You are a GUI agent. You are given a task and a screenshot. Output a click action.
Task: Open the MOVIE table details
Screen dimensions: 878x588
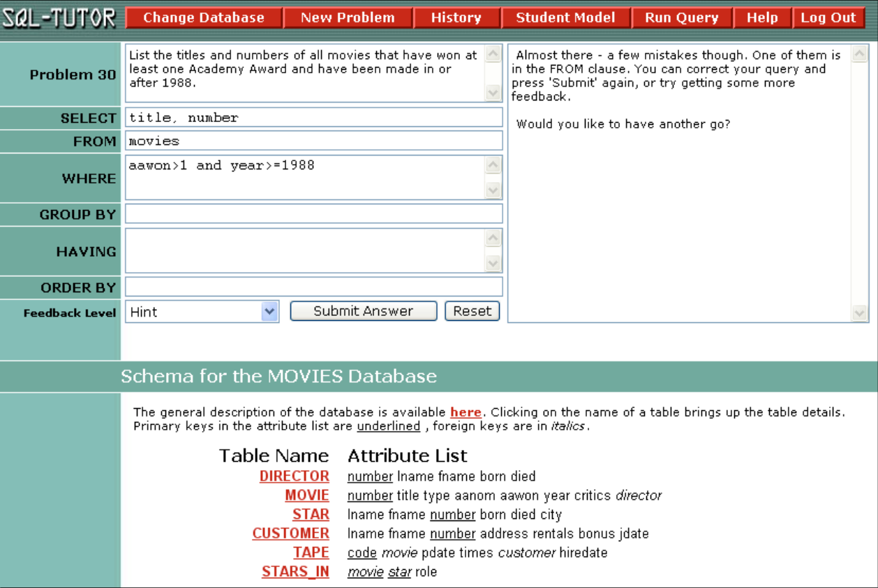pyautogui.click(x=307, y=495)
